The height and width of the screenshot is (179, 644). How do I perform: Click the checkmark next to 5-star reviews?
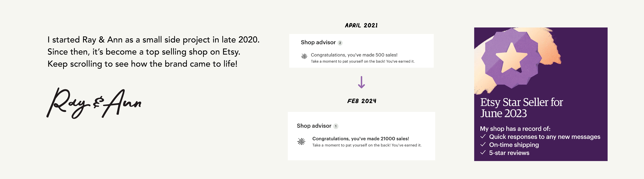[x=483, y=152]
